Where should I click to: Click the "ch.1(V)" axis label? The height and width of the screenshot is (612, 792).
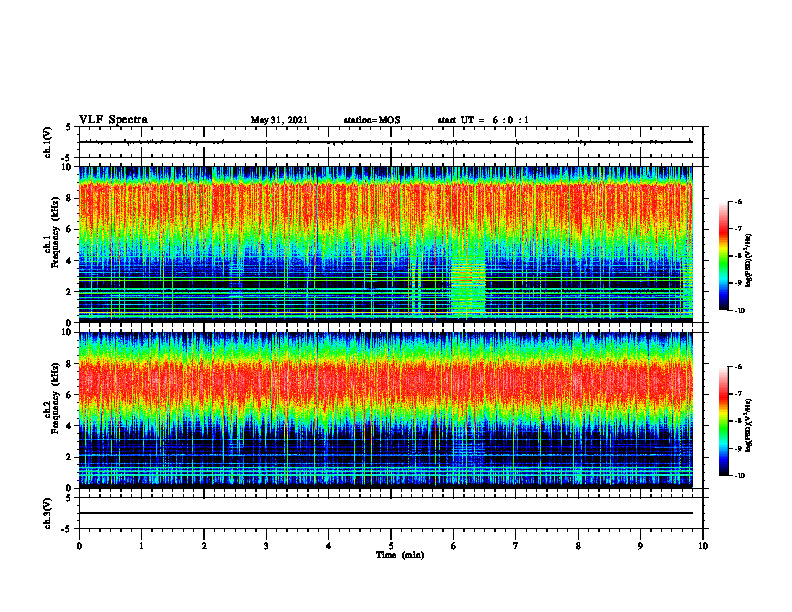click(48, 142)
